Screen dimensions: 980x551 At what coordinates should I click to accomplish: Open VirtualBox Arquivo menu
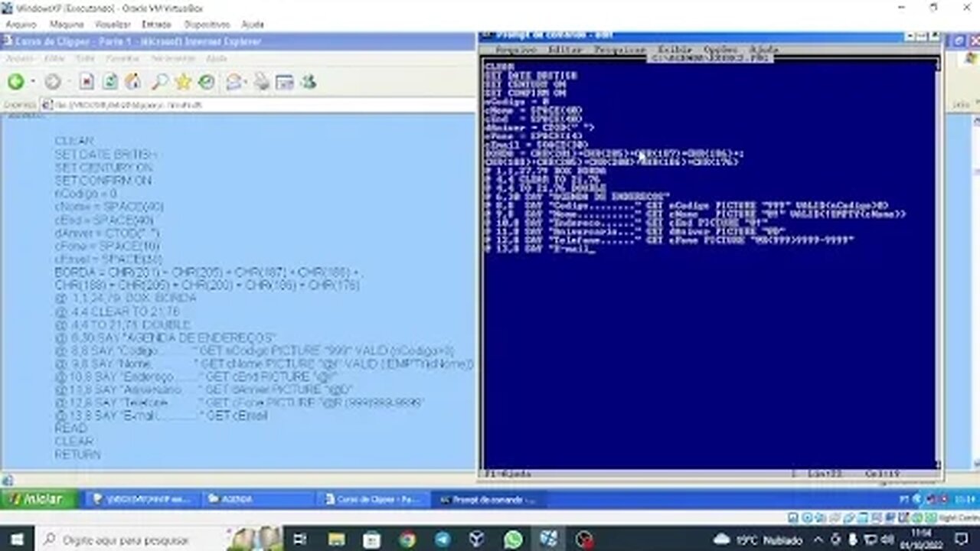point(21,24)
